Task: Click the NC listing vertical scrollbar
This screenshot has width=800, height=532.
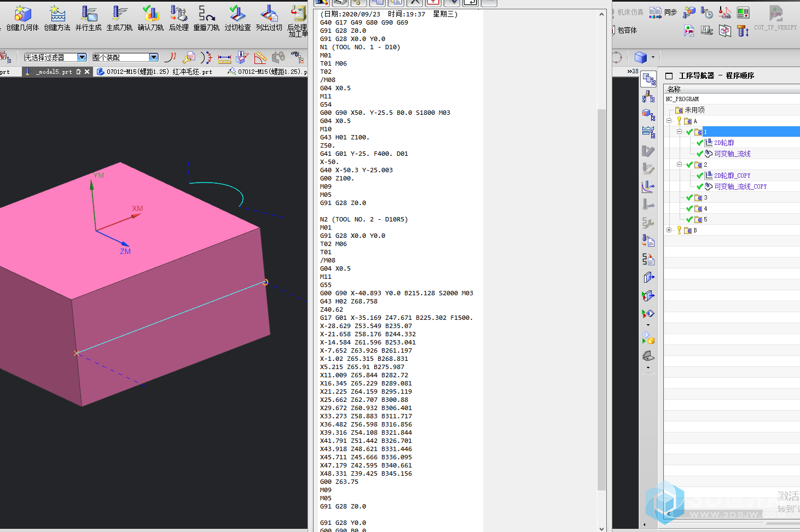Action: point(601,299)
